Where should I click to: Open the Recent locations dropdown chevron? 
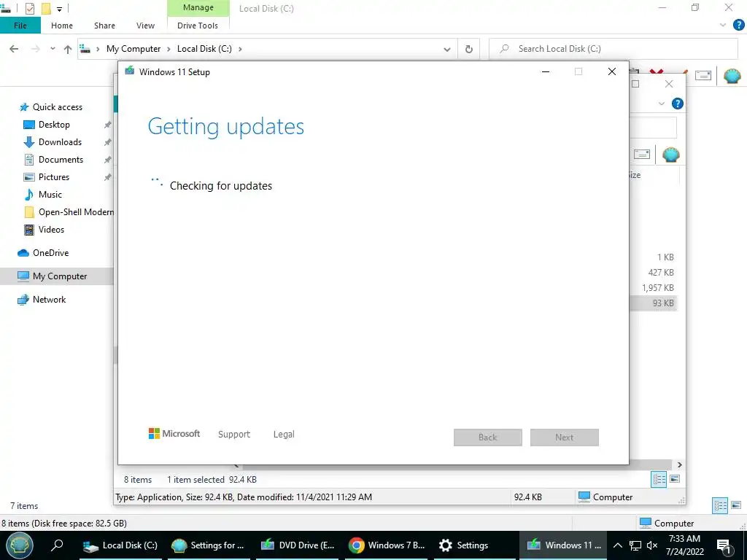[x=53, y=49]
